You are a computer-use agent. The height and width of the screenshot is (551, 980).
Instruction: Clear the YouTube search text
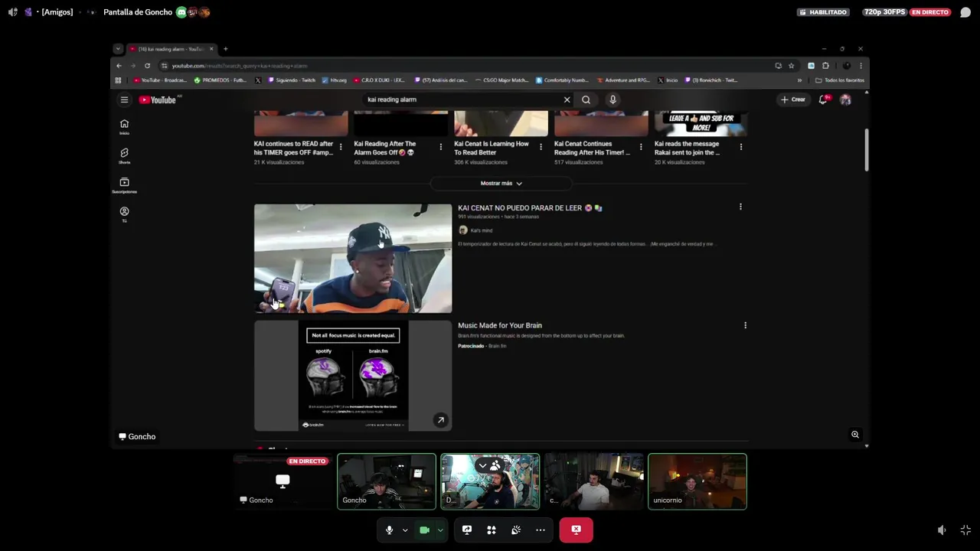[x=567, y=99]
